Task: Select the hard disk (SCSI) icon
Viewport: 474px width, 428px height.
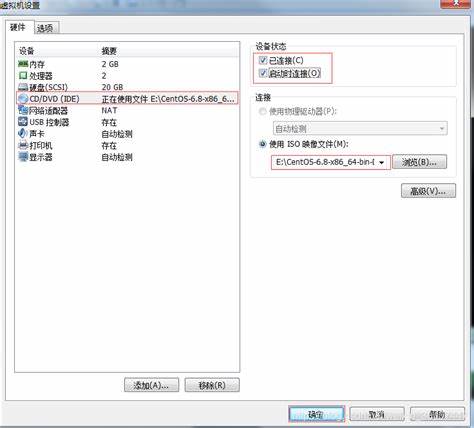Action: click(x=23, y=87)
